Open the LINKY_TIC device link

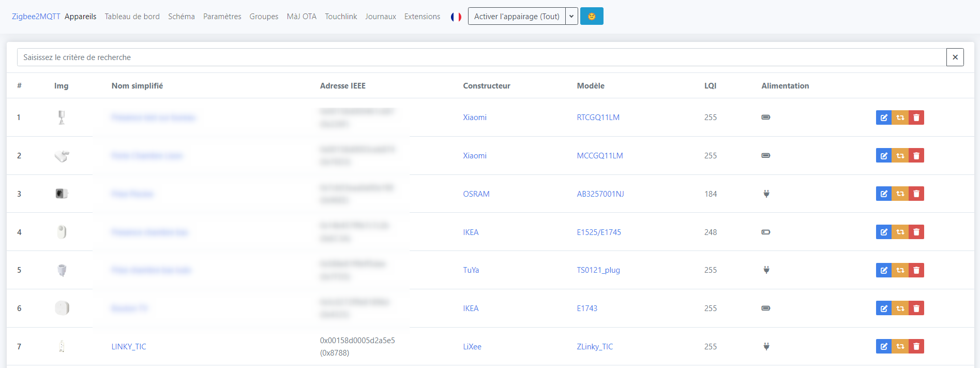(129, 347)
